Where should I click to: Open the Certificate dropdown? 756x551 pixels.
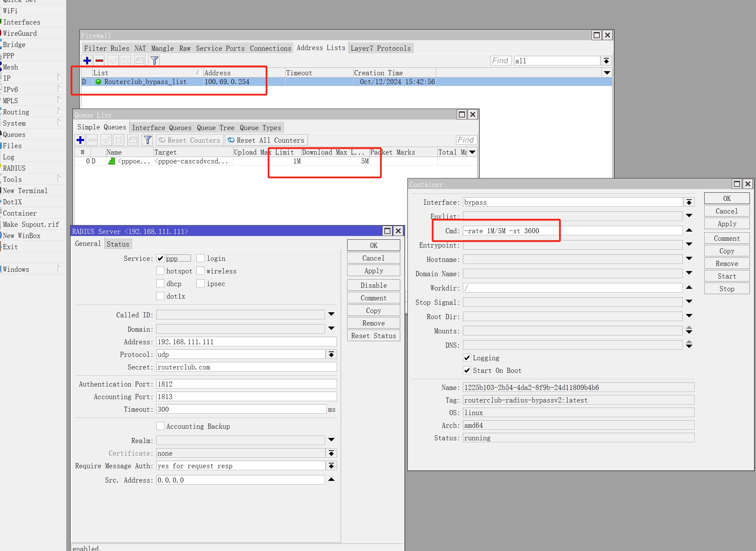[332, 453]
